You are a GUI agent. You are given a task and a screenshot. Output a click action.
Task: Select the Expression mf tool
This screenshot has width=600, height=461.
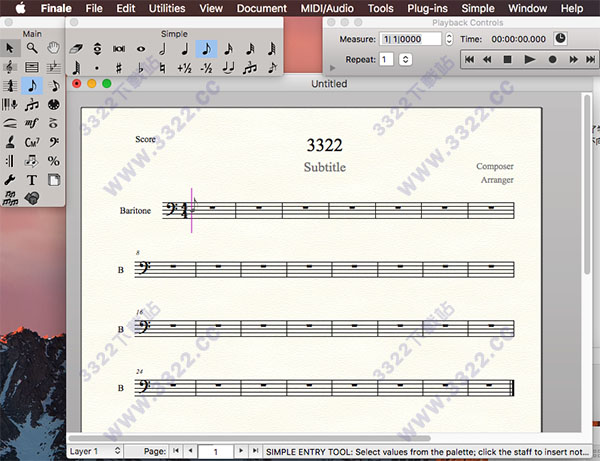tap(32, 123)
